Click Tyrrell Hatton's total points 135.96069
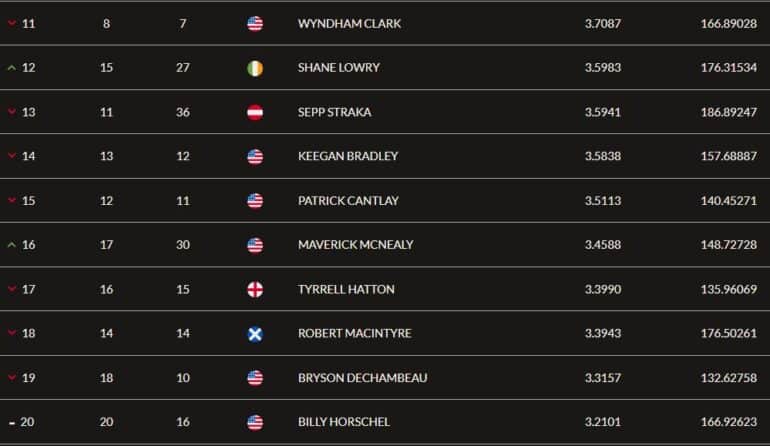Screen dimensions: 770x446 (x=729, y=289)
